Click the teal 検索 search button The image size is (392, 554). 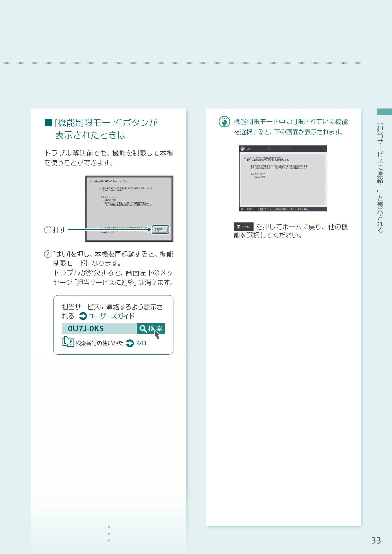click(151, 328)
